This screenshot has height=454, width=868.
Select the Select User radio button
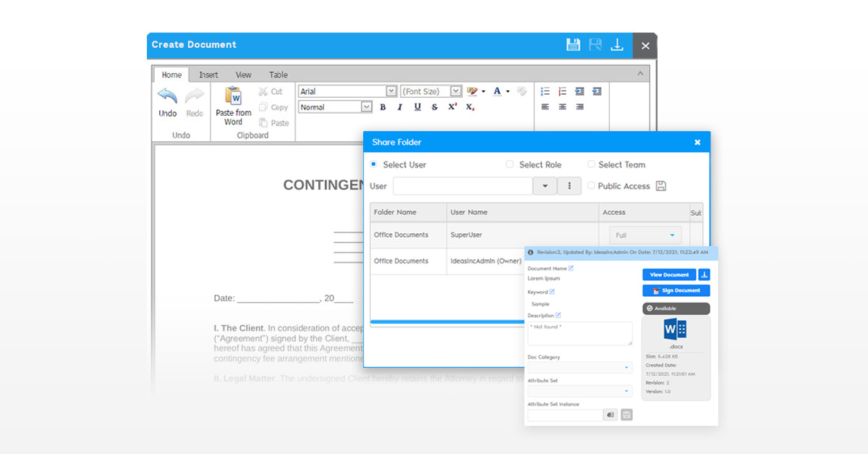tap(373, 164)
